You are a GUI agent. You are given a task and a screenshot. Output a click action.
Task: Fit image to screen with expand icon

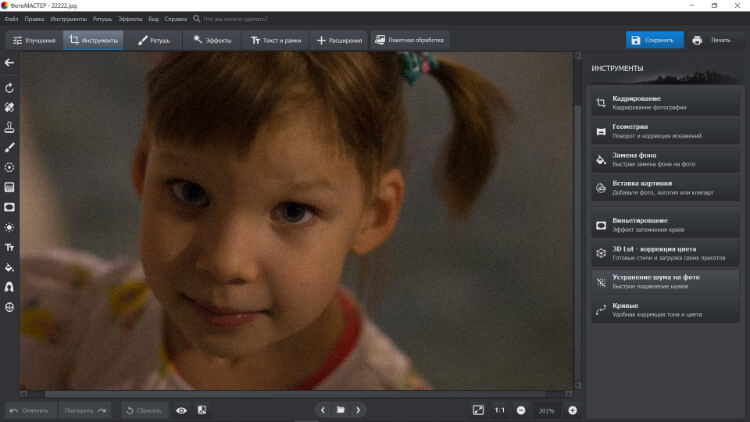click(x=478, y=410)
